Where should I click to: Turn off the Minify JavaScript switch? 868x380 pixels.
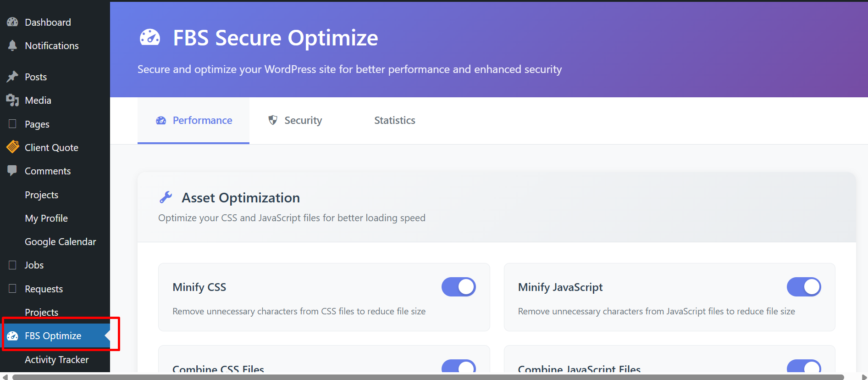[x=804, y=287]
